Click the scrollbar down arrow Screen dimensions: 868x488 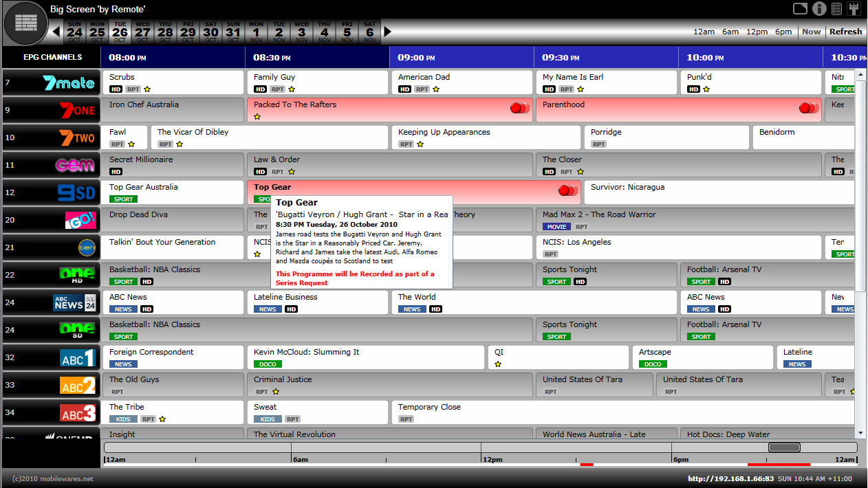(x=860, y=433)
